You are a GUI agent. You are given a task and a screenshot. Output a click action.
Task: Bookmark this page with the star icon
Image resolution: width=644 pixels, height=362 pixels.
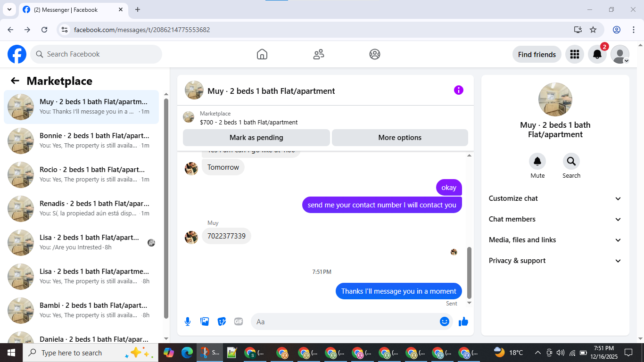(593, 30)
